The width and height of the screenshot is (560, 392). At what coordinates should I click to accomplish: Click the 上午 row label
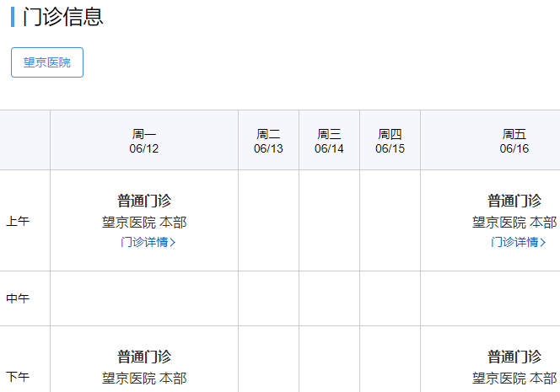tap(18, 222)
